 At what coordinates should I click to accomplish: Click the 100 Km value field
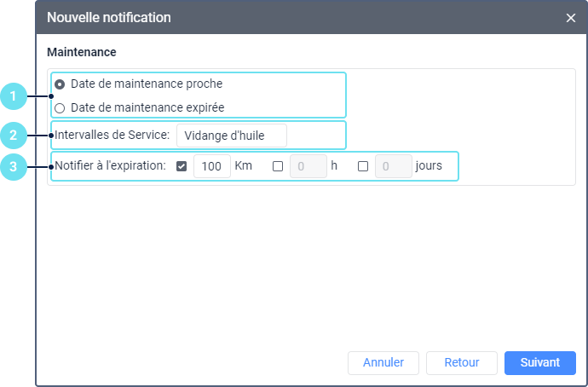coord(212,166)
